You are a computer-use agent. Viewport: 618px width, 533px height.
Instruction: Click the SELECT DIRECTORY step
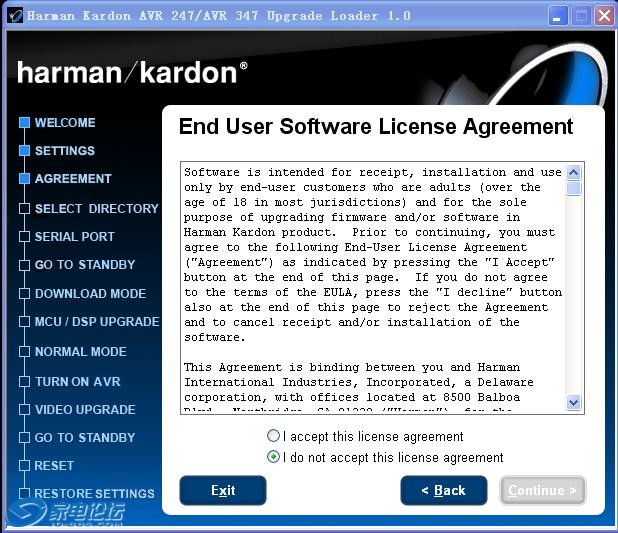tap(97, 209)
